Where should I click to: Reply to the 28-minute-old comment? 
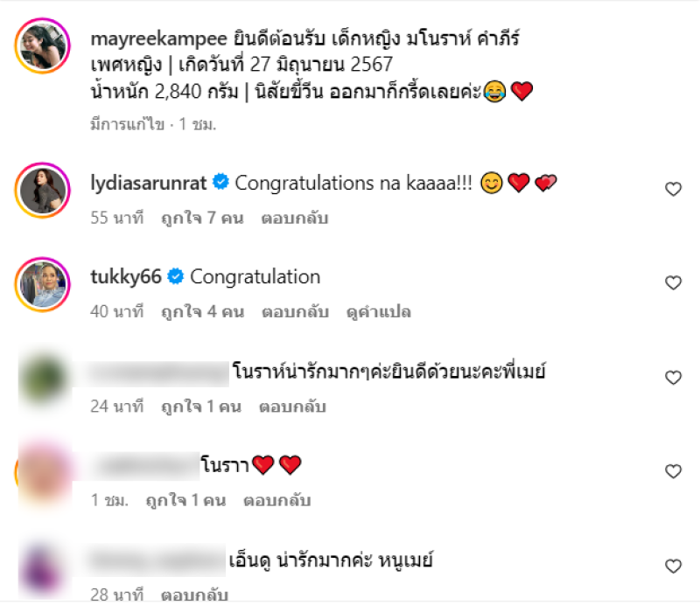[x=194, y=595]
